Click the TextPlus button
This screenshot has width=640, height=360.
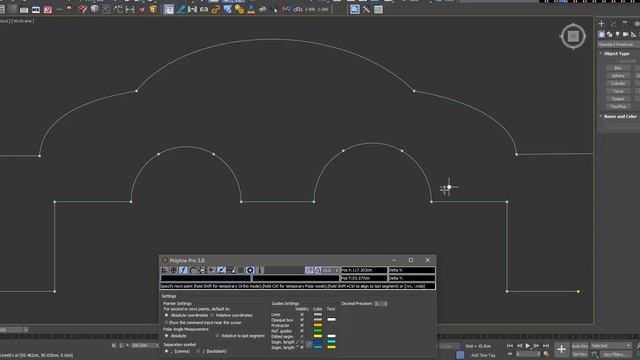pos(618,107)
